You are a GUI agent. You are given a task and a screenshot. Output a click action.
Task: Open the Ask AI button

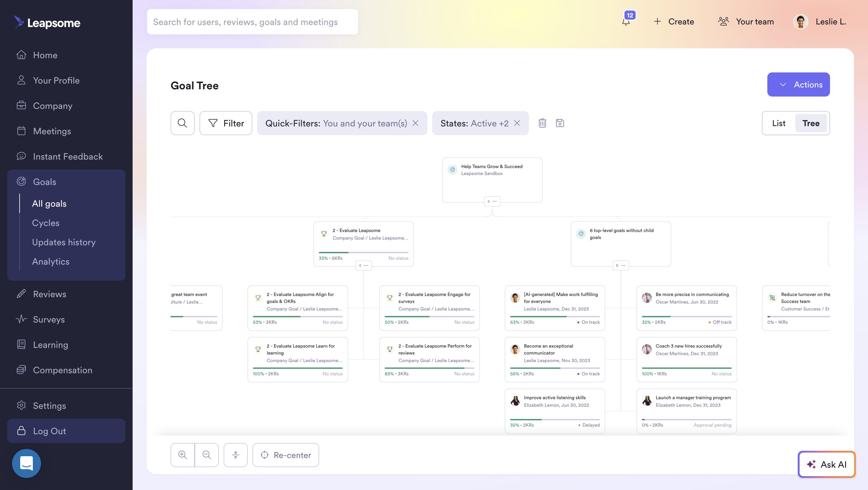826,464
